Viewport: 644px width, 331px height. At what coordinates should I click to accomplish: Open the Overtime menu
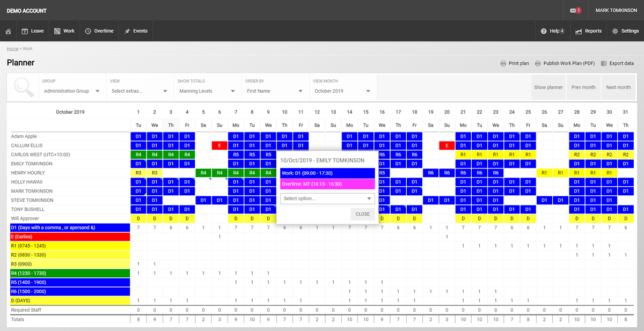point(99,31)
